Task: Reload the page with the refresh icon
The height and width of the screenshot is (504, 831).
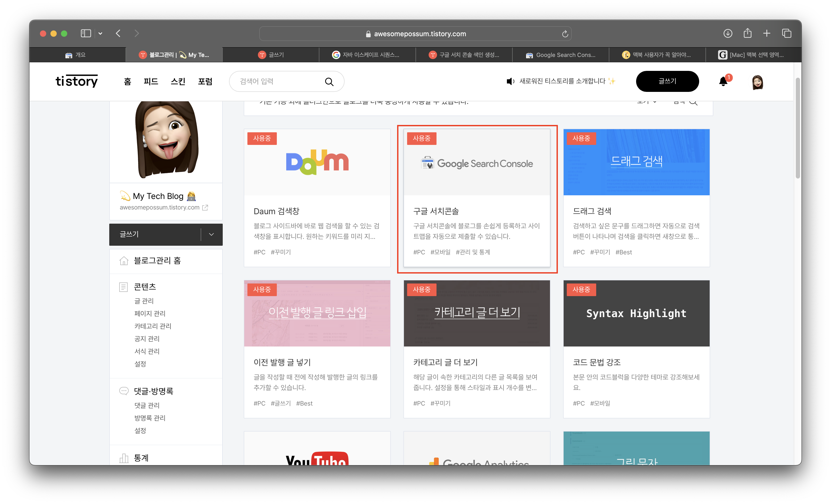Action: coord(565,34)
